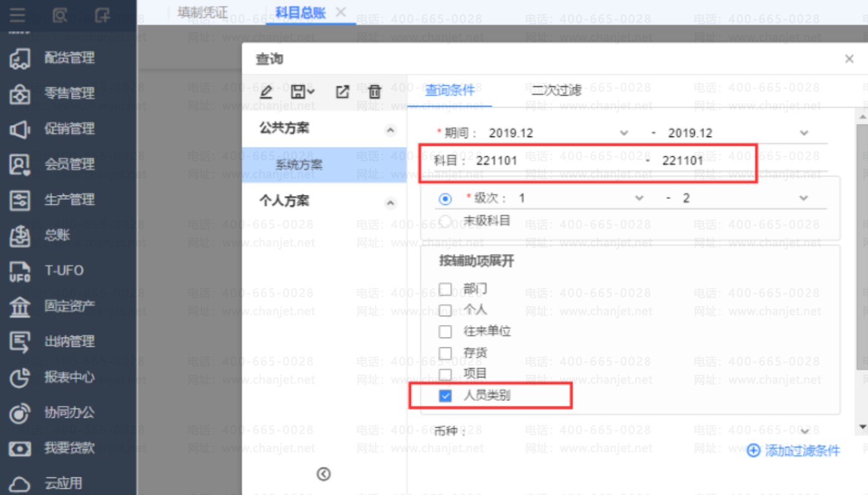Open 我要贷款 money icon
868x495 pixels.
click(20, 449)
